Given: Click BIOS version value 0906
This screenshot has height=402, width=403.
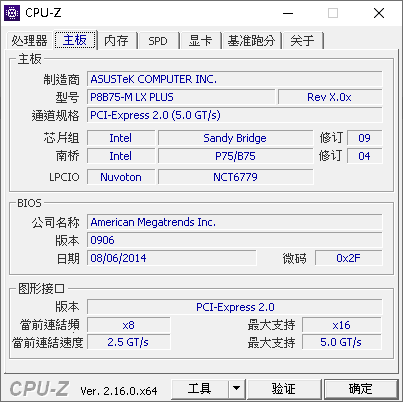Looking at the screenshot, I should [x=235, y=240].
